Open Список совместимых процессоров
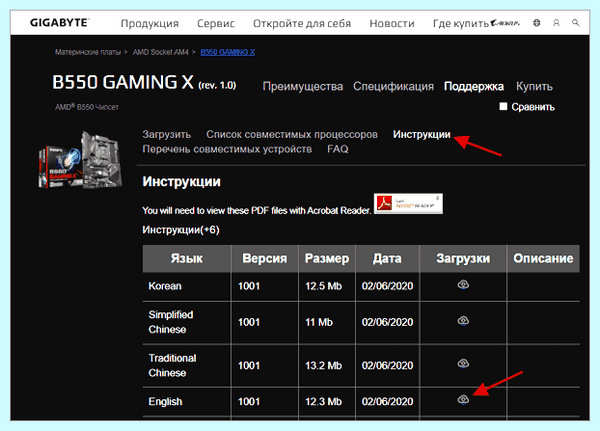Screen dimensions: 600x431 pos(292,134)
